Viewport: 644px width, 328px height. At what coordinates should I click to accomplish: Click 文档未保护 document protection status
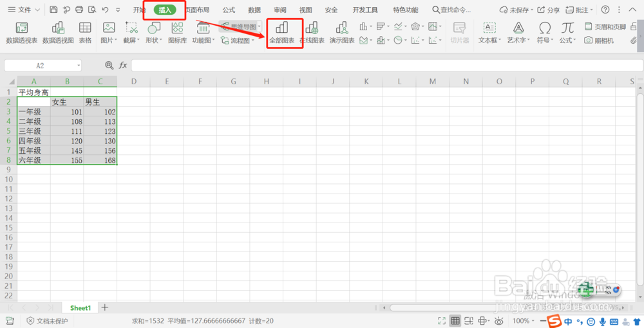47,321
